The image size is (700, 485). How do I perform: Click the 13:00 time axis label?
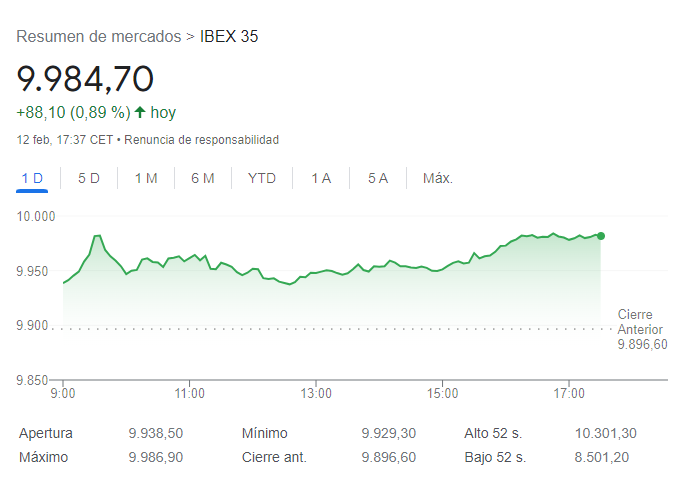(316, 393)
